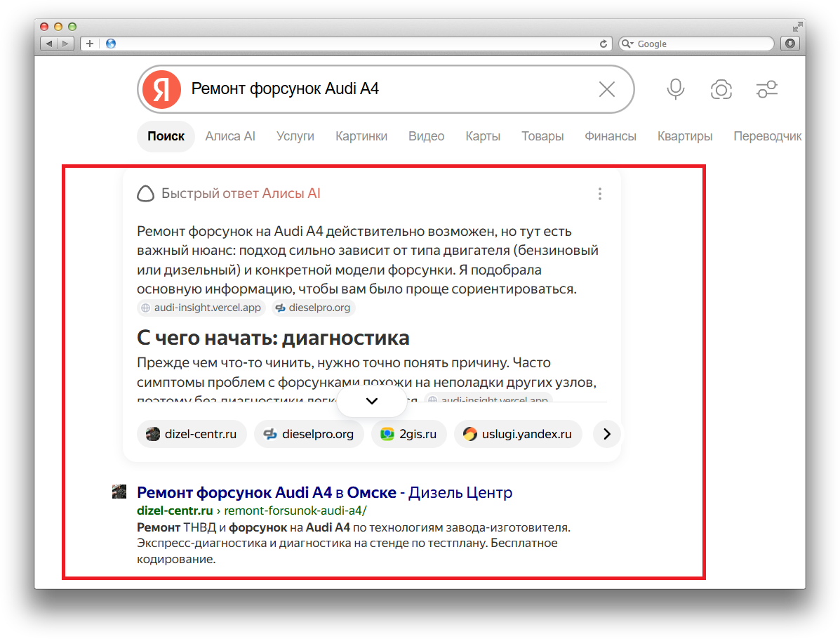Expand the Alisa answer with the down chevron
This screenshot has width=840, height=639.
coord(372,401)
